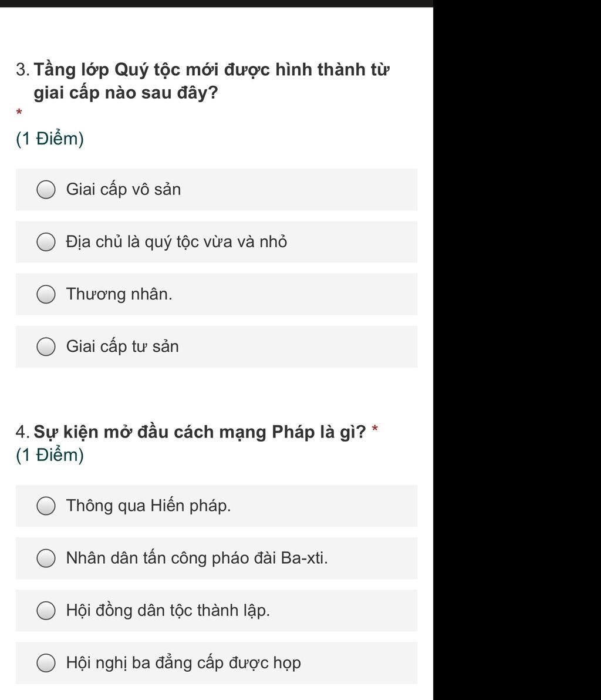The height and width of the screenshot is (700, 601).
Task: Select 'Thông qua Hiến pháp.' radio button
Action: click(46, 506)
